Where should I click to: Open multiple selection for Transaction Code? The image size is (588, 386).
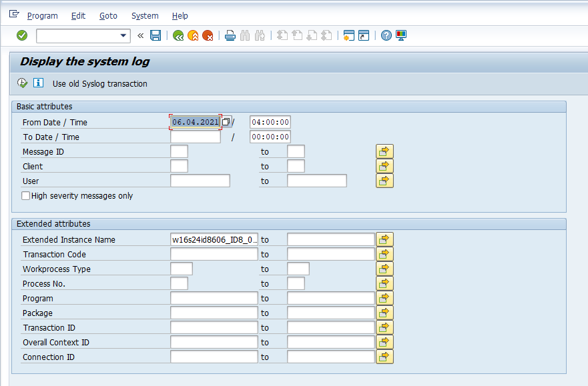[x=384, y=254]
